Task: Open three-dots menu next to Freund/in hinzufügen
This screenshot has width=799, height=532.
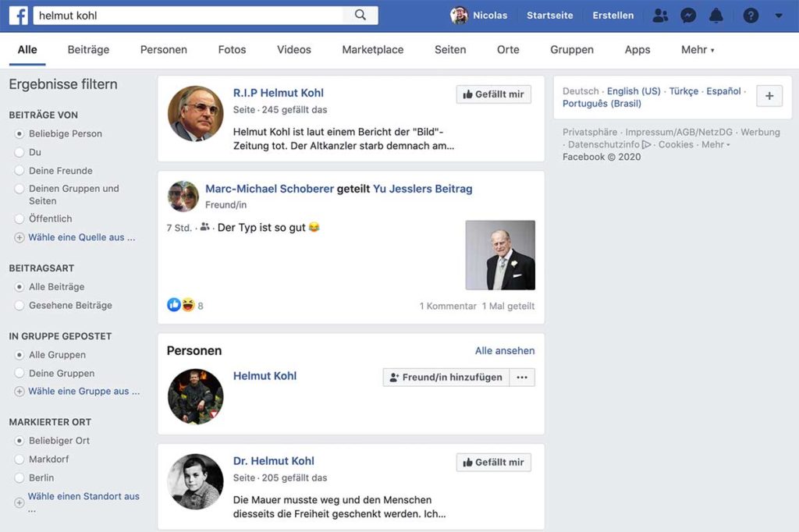Action: [522, 378]
